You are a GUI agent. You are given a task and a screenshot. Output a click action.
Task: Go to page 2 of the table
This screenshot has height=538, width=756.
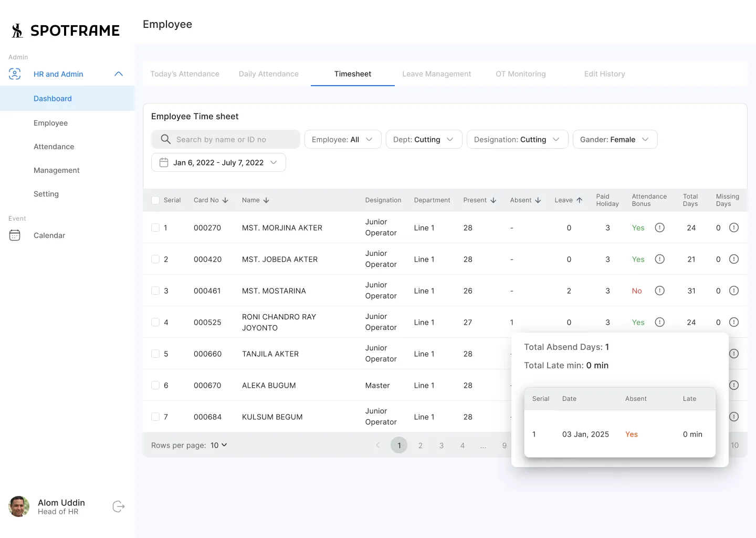point(420,446)
